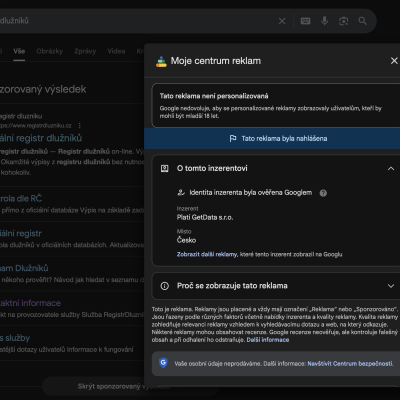Collapse the O tomto inzerentovi section
The width and height of the screenshot is (400, 400).
(391, 169)
